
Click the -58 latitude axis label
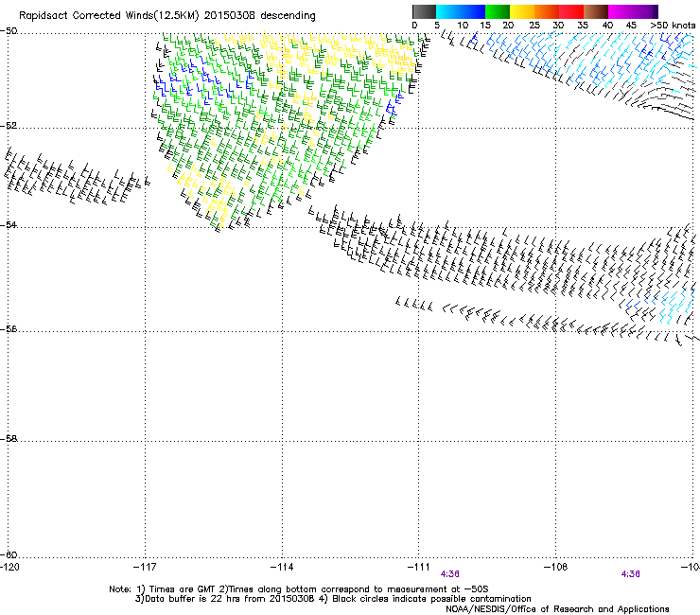(9, 439)
